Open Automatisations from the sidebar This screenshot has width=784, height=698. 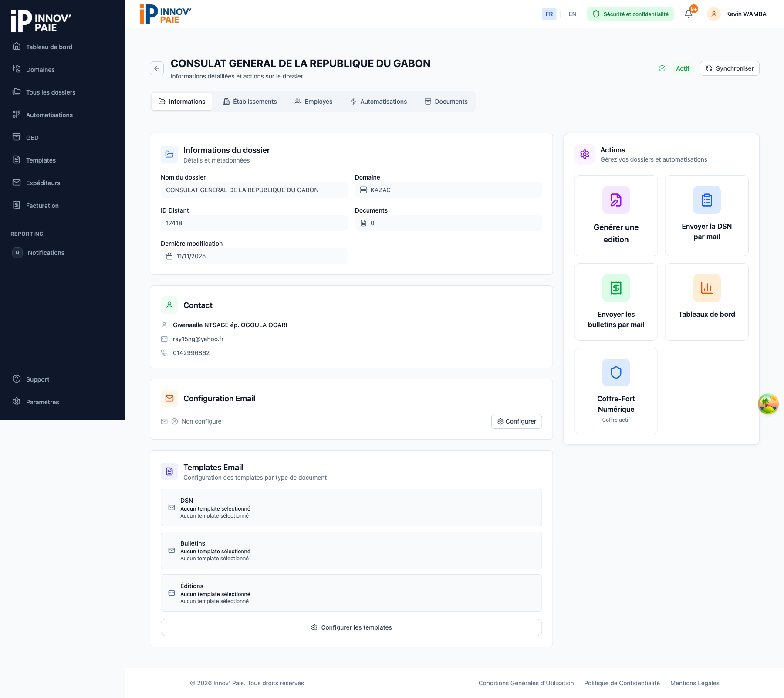(x=49, y=115)
